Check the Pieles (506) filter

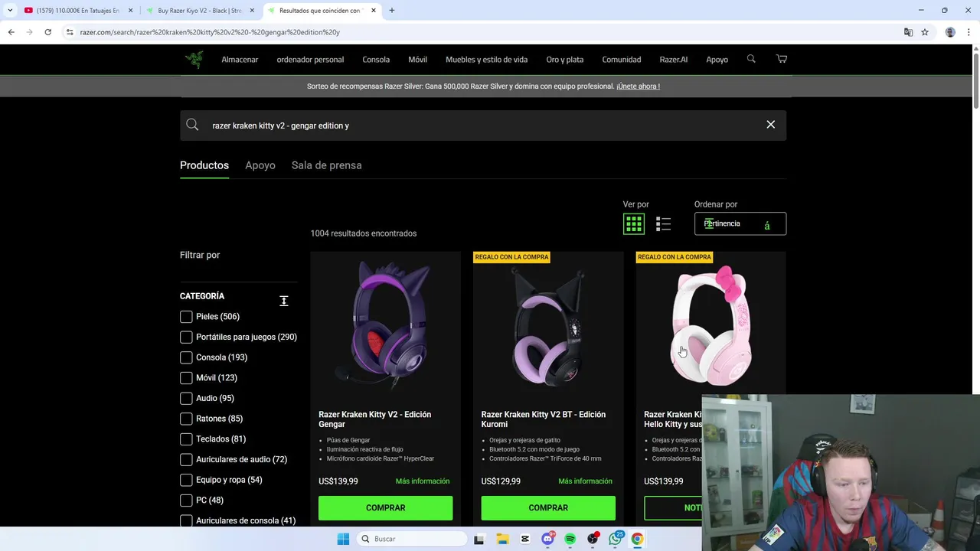(x=186, y=317)
